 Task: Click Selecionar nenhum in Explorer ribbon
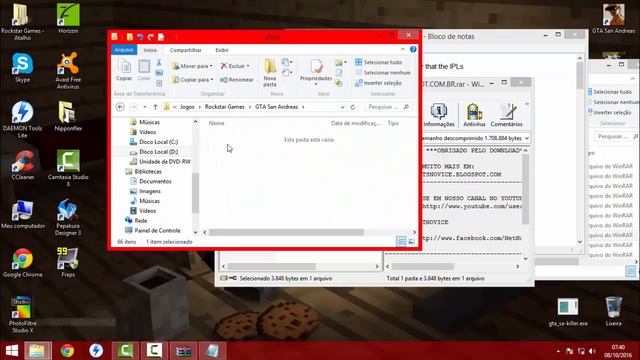pos(383,73)
